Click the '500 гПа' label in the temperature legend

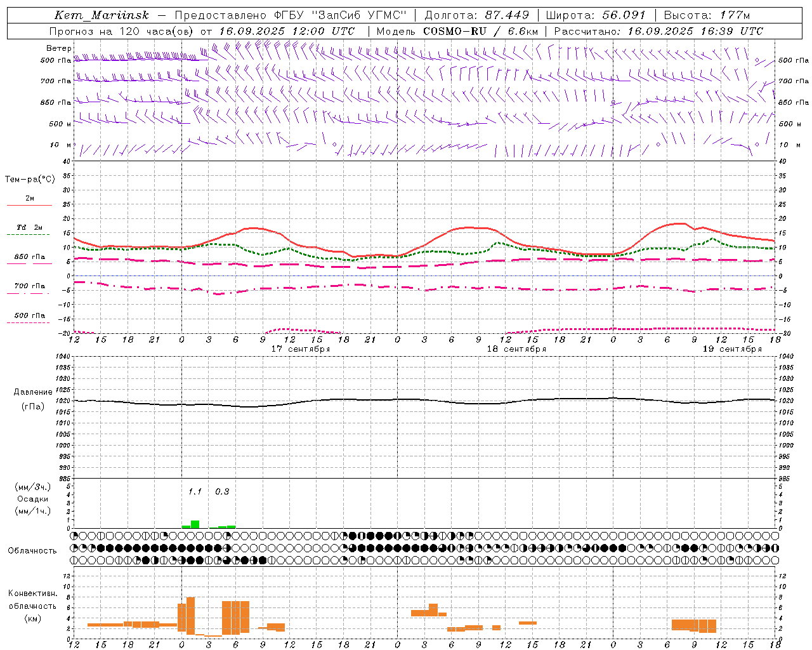29,315
